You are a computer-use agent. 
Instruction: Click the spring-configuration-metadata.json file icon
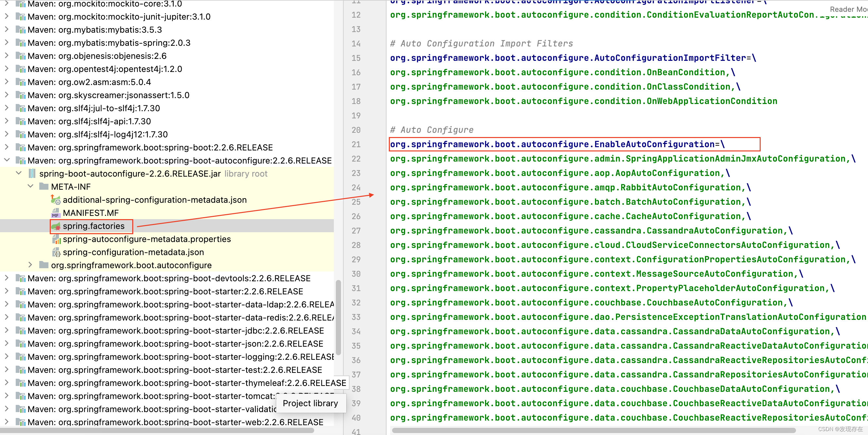click(x=56, y=252)
